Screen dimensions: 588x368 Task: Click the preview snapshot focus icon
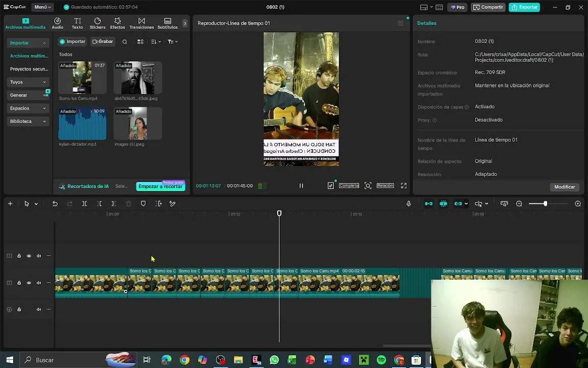(368, 186)
